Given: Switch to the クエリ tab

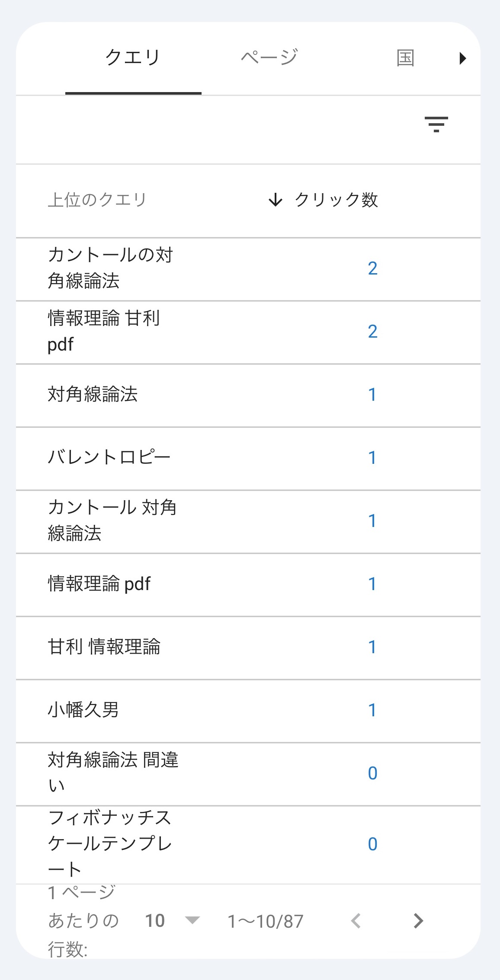Looking at the screenshot, I should click(x=133, y=58).
